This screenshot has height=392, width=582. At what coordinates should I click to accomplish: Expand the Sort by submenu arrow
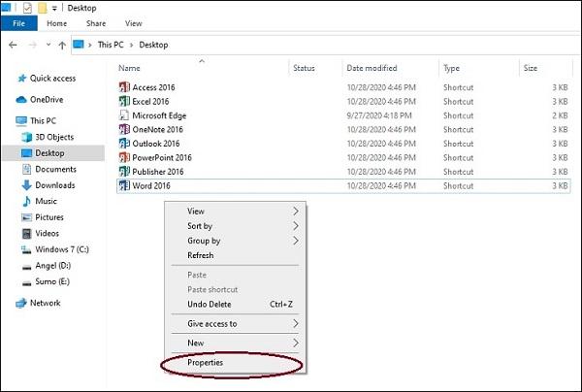click(296, 226)
